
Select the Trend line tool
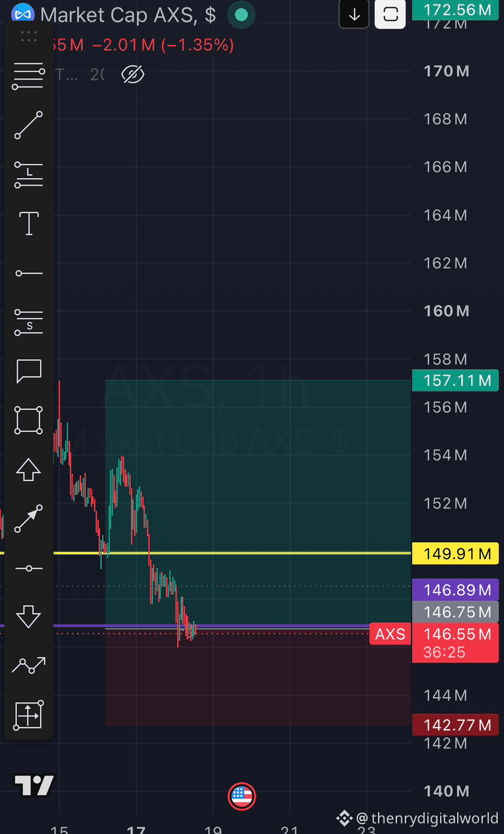pyautogui.click(x=29, y=125)
